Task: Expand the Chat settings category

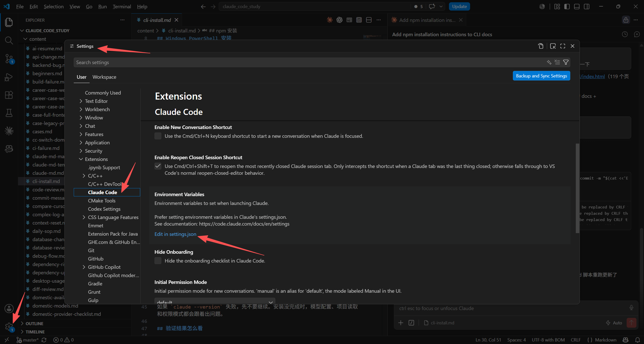Action: [81, 126]
